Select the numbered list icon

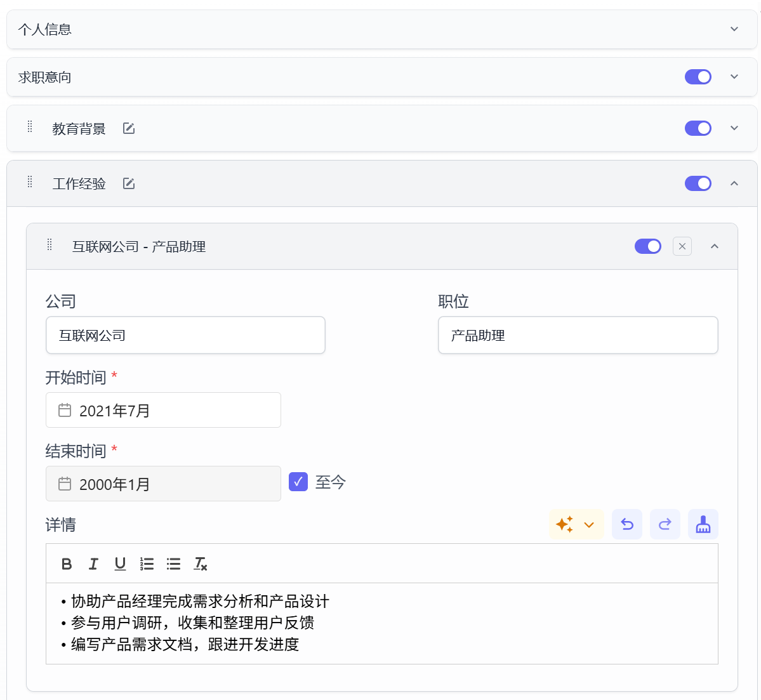(147, 564)
